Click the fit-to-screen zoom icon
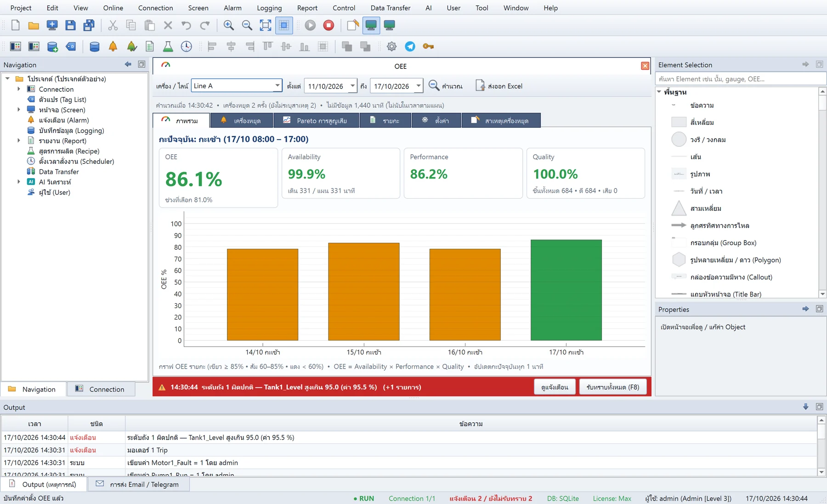The height and width of the screenshot is (504, 827). [266, 25]
